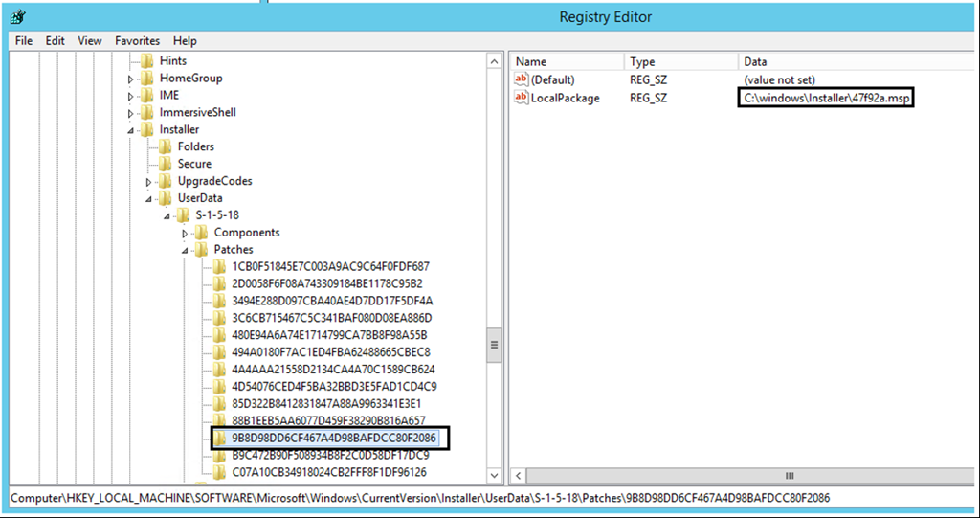Expand the HomeGroup tree node
The width and height of the screenshot is (980, 518).
coord(131,79)
